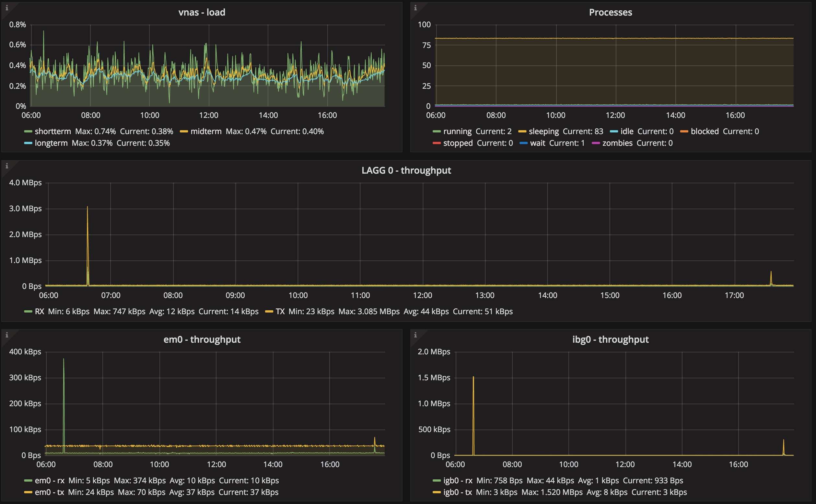
Task: Click info icon on ibg0 - throughput panel
Action: pos(415,335)
